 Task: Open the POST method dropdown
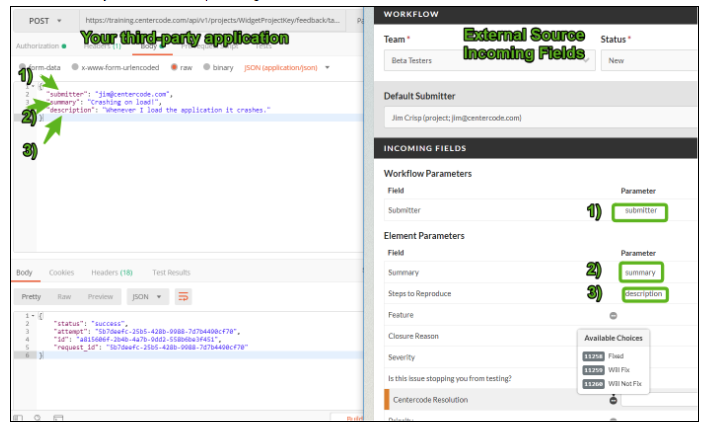pos(45,21)
